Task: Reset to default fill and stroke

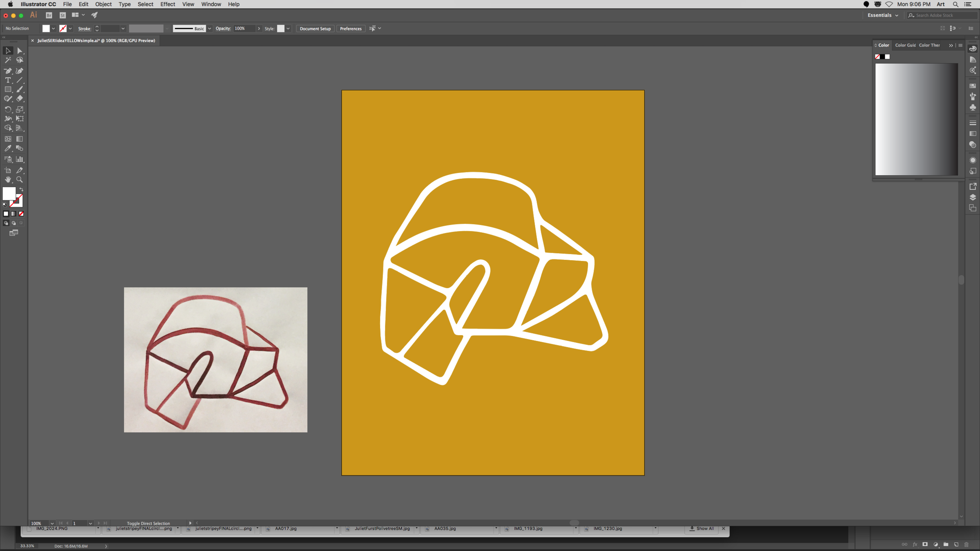Action: [x=5, y=205]
